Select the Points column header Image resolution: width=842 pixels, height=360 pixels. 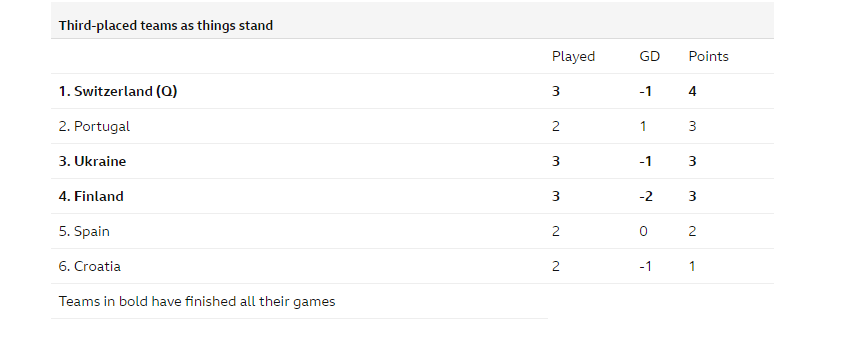tap(708, 56)
